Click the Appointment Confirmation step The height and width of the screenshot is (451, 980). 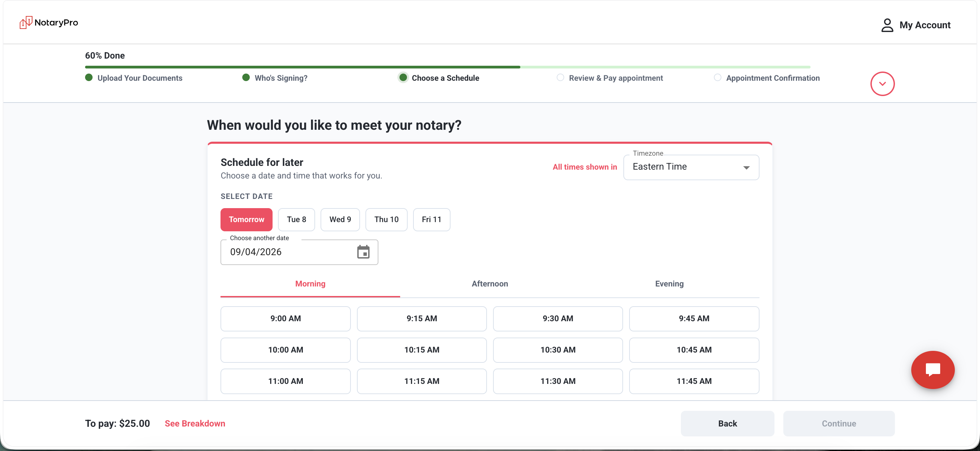767,78
